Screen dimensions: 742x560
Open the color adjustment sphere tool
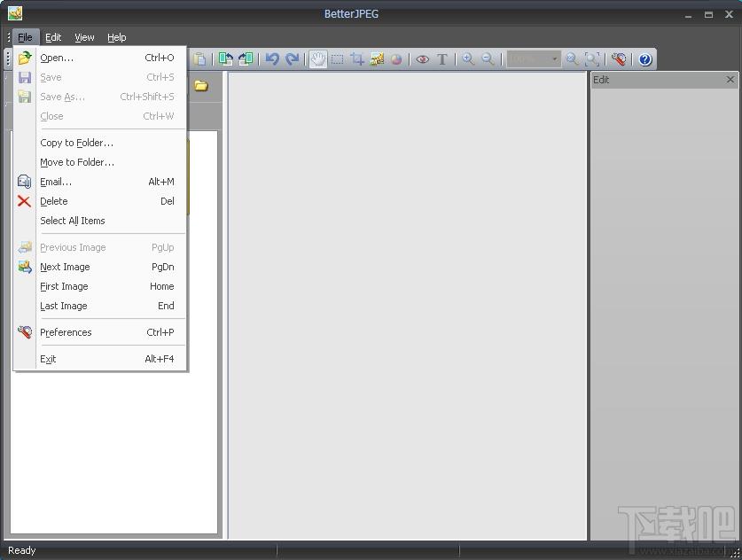(396, 59)
